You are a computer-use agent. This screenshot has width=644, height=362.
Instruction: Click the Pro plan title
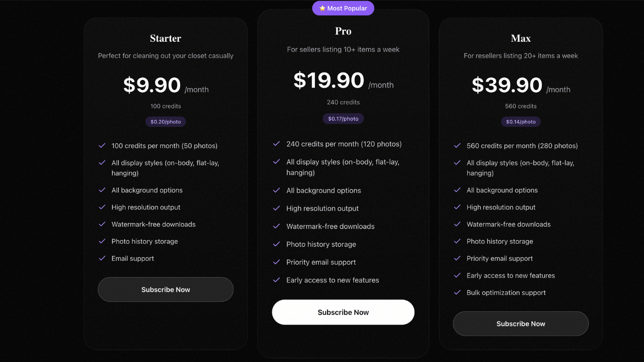click(x=343, y=31)
